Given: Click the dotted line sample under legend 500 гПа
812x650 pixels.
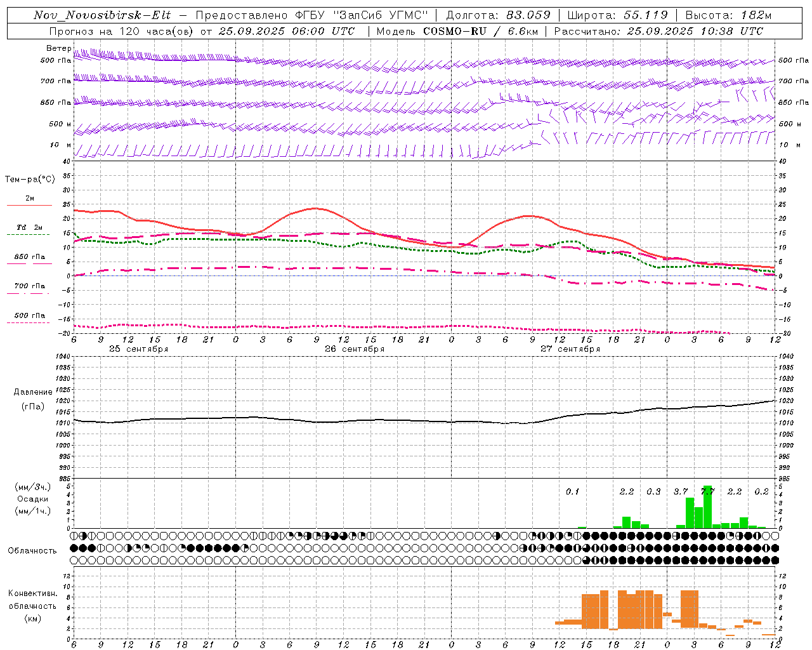Looking at the screenshot, I should coord(28,322).
